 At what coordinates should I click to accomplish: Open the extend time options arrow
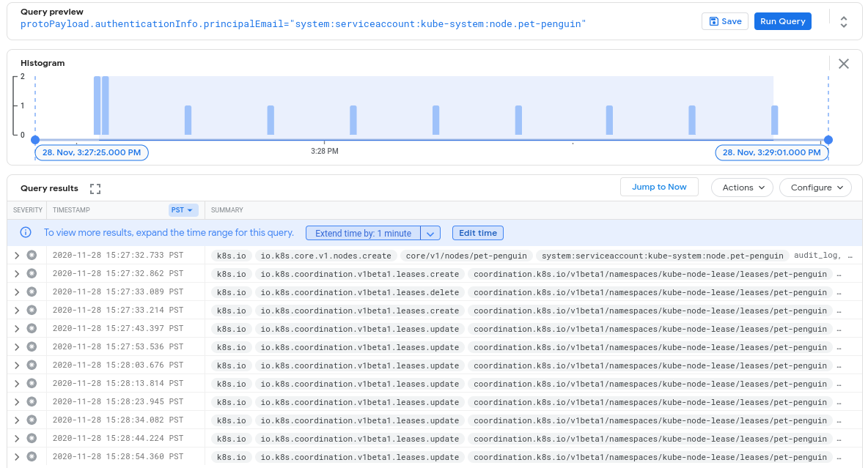430,234
